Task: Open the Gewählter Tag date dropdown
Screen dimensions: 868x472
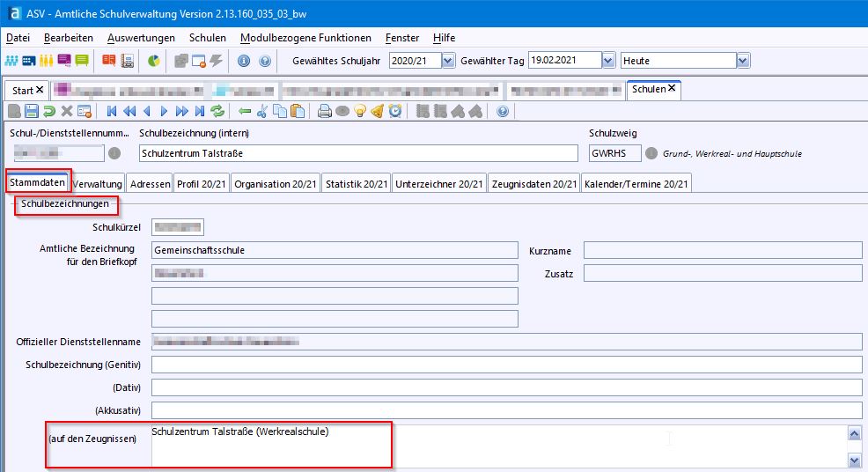Action: pyautogui.click(x=608, y=61)
